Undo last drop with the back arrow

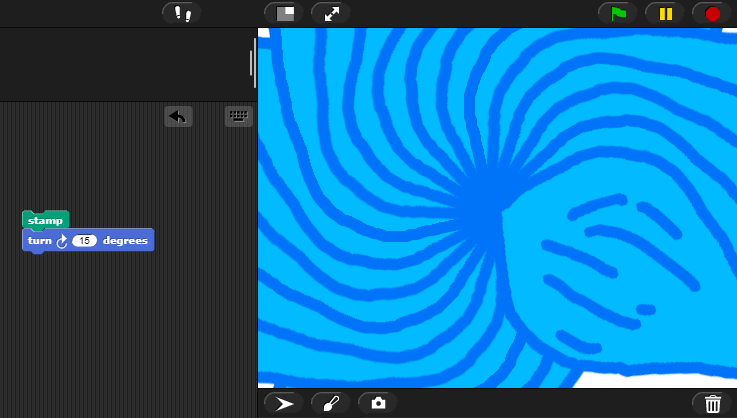[x=178, y=117]
